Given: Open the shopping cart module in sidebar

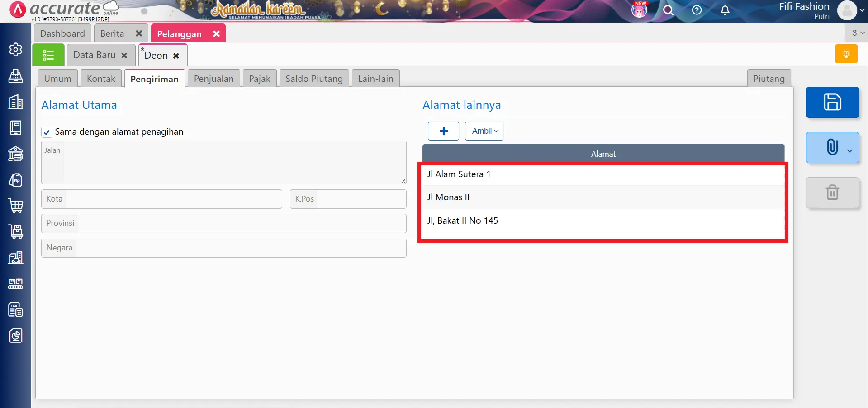Looking at the screenshot, I should [16, 206].
